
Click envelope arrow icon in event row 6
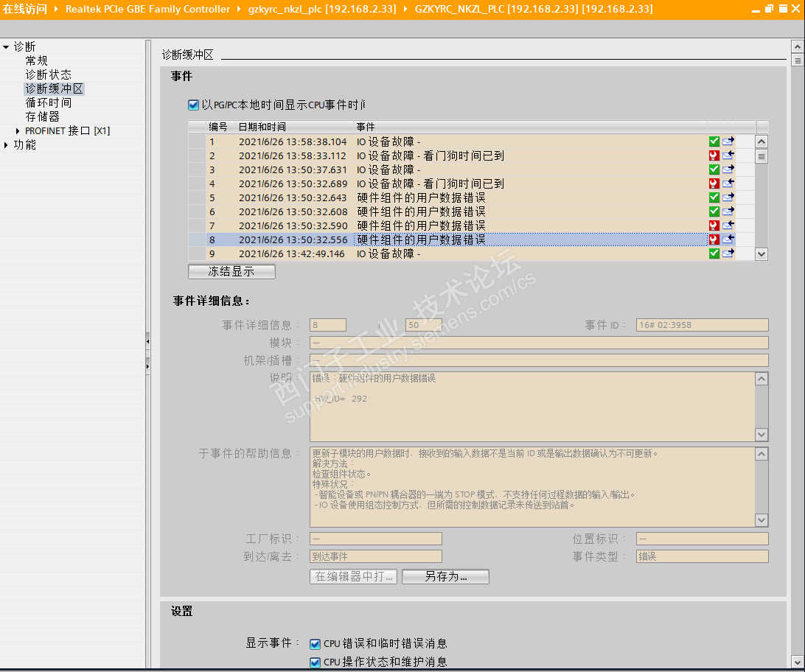click(x=728, y=211)
